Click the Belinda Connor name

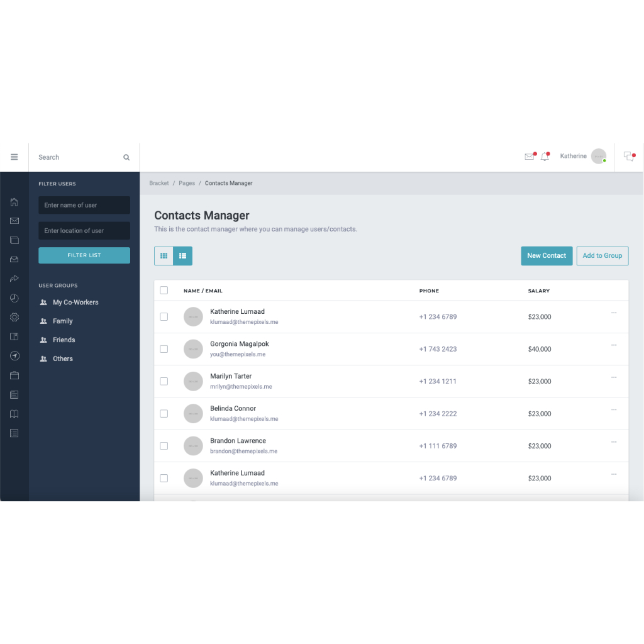(233, 409)
